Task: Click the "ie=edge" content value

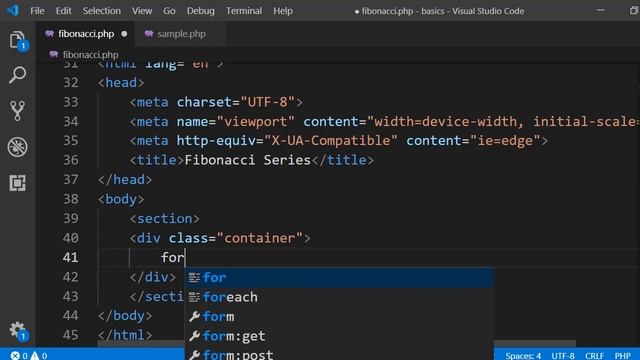Action: [505, 141]
